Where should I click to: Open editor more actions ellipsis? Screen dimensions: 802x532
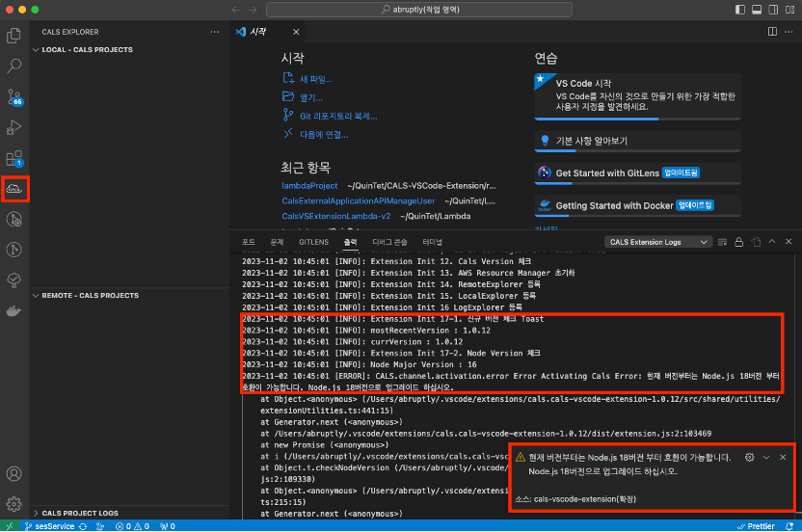[x=789, y=32]
